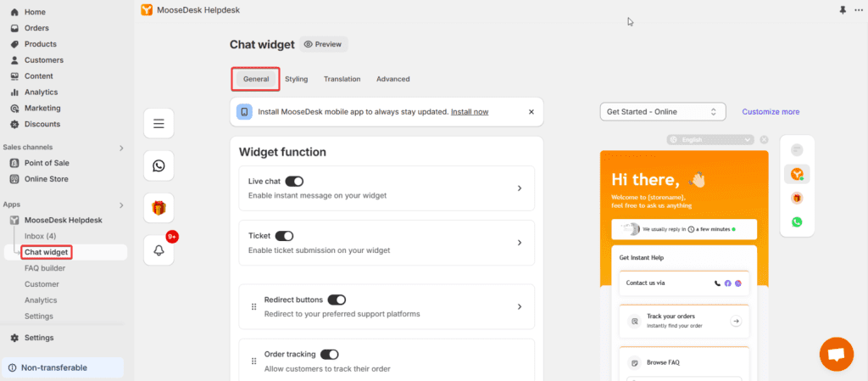Open the English language dropdown in preview
The image size is (868, 381).
(x=711, y=140)
